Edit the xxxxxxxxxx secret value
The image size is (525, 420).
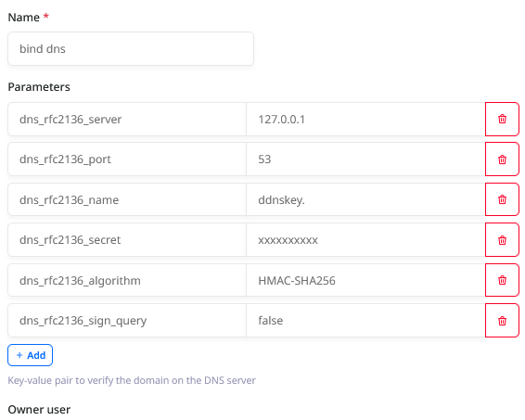(365, 240)
